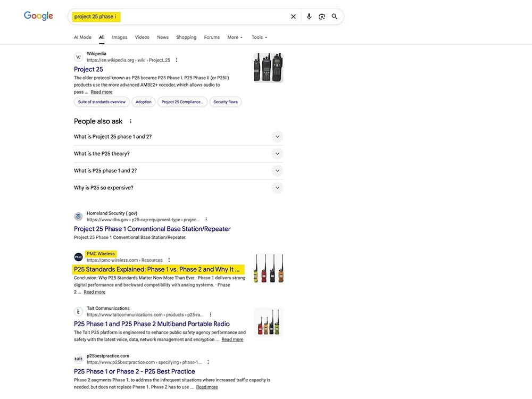
Task: Open People also ask three-dot options
Action: [131, 121]
